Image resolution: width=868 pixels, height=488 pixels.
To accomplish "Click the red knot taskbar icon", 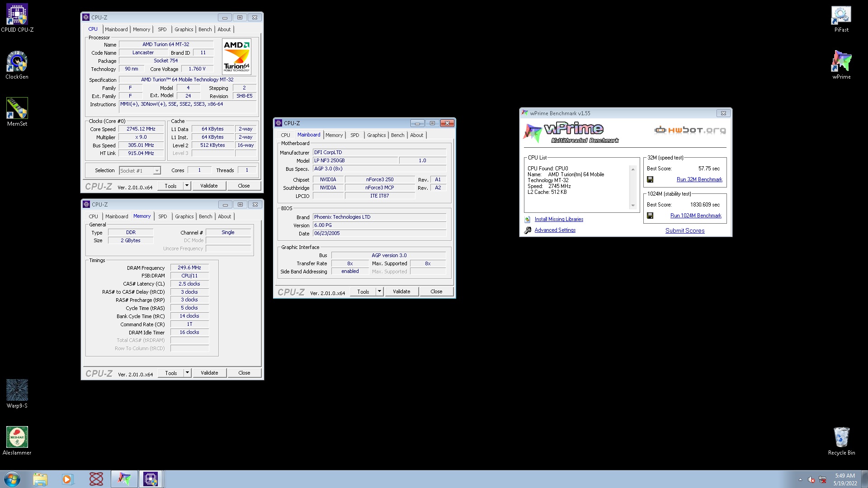I will [96, 479].
